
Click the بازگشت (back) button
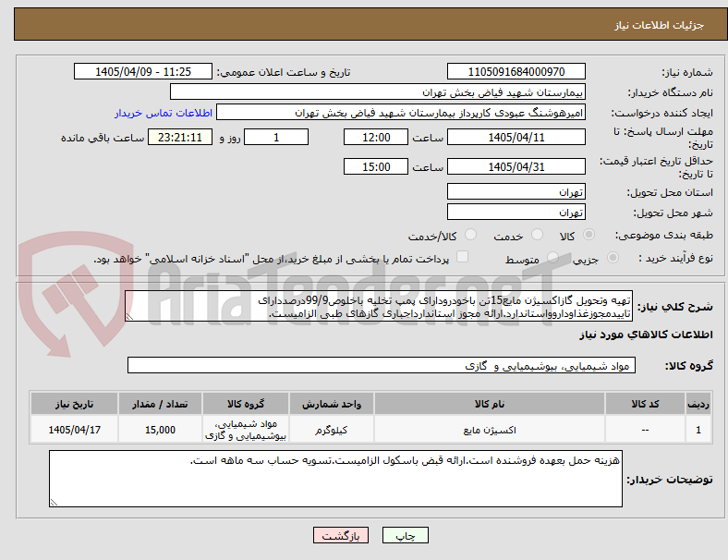coord(341,535)
